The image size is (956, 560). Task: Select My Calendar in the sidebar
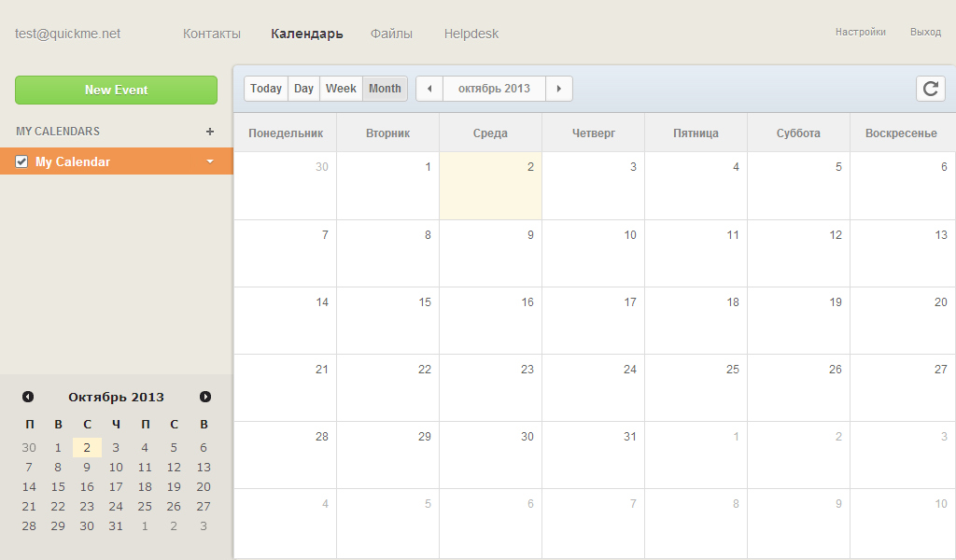coord(116,161)
